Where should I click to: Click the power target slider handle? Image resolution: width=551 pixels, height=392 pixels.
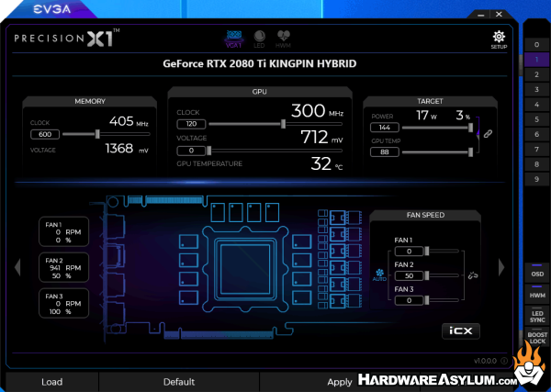[x=470, y=128]
